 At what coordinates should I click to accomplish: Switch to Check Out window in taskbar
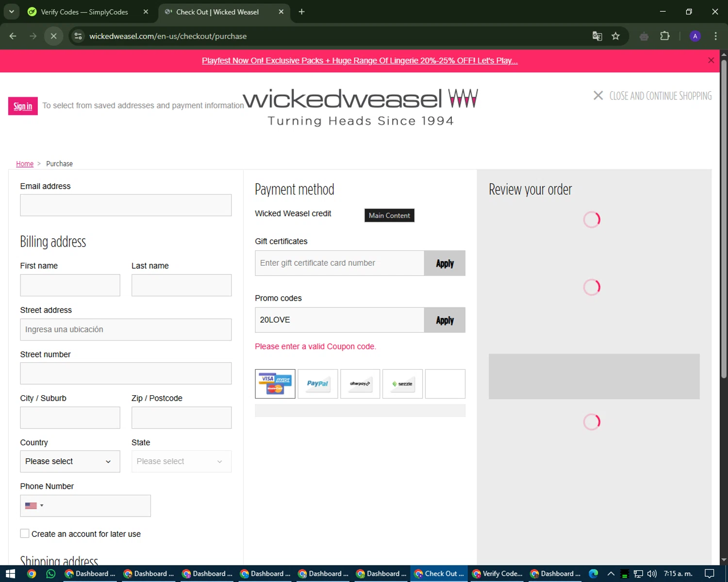click(x=439, y=574)
